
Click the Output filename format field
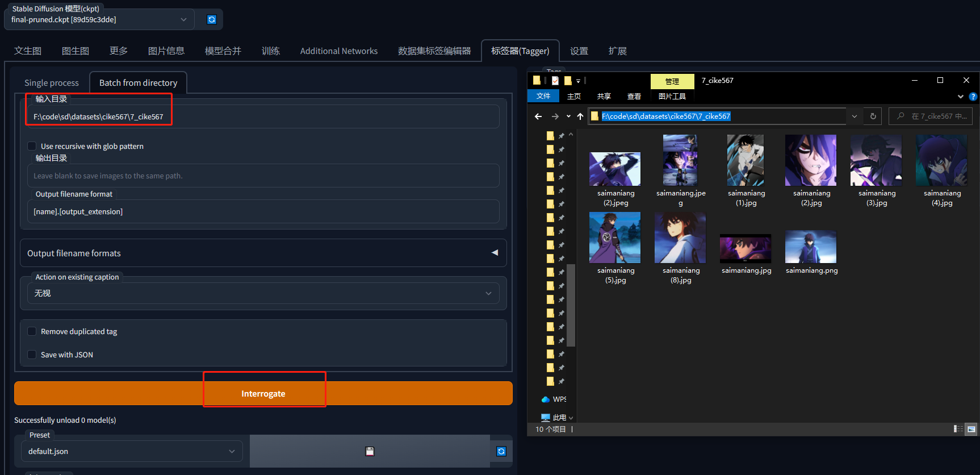(263, 211)
